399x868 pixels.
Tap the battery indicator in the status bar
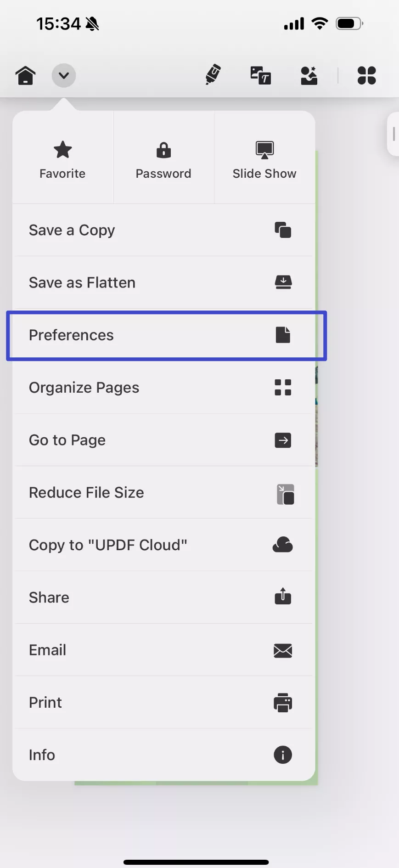(349, 23)
